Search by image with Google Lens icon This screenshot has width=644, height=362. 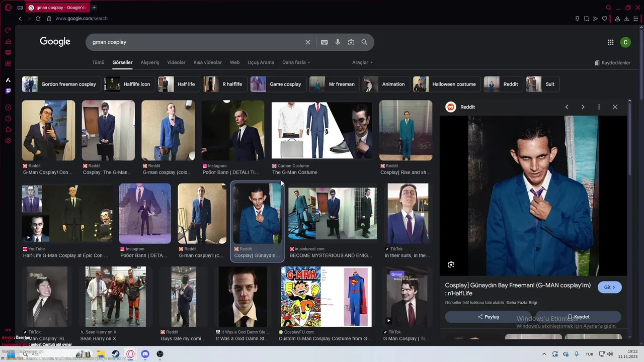click(351, 42)
